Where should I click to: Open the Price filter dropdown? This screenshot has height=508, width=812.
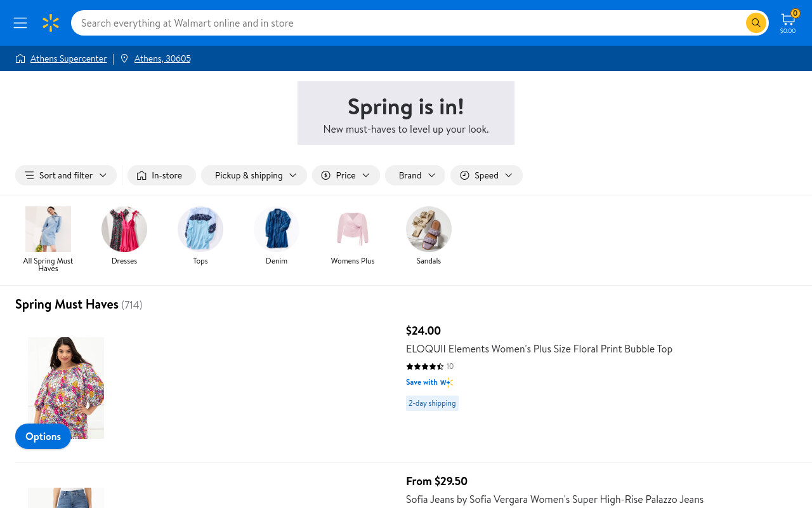point(346,175)
